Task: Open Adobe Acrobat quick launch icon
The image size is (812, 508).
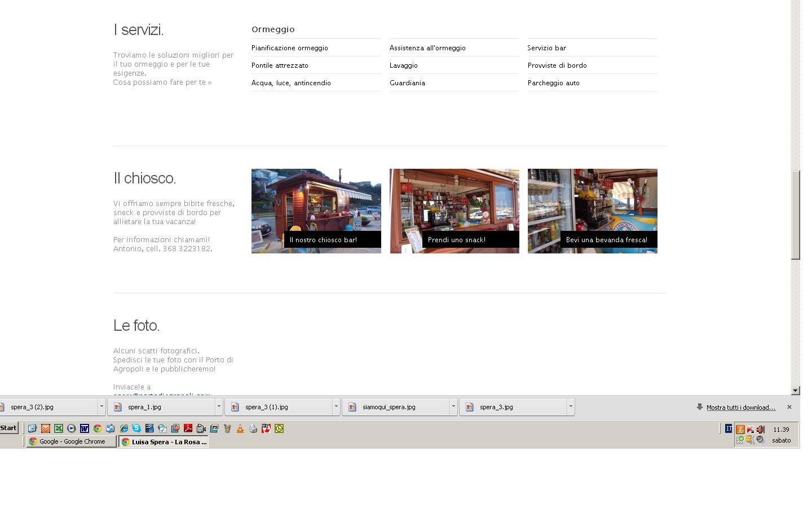Action: pyautogui.click(x=188, y=428)
